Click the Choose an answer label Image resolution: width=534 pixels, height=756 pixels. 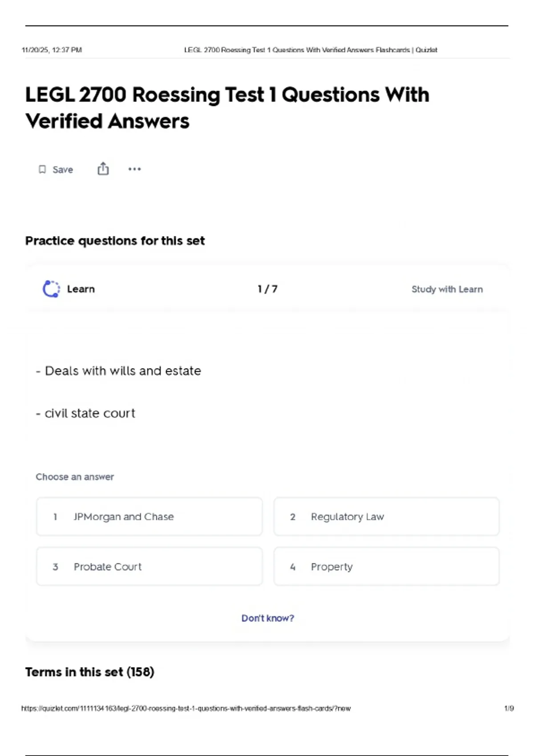[75, 477]
